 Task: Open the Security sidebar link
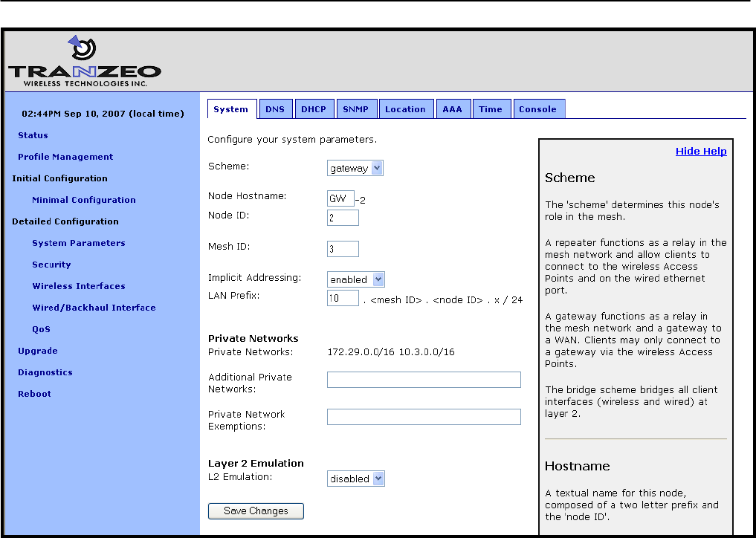click(51, 265)
